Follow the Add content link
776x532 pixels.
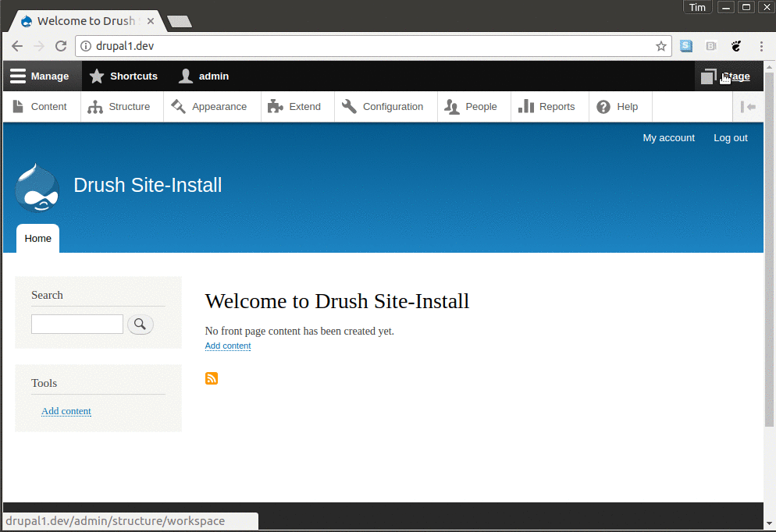click(x=227, y=346)
